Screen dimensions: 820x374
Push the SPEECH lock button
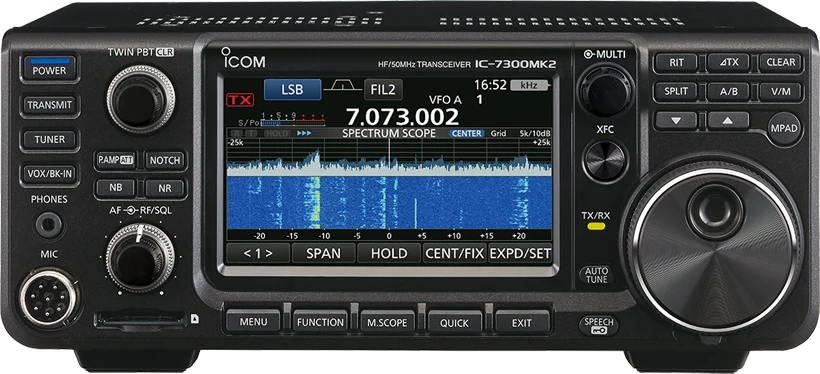[598, 326]
